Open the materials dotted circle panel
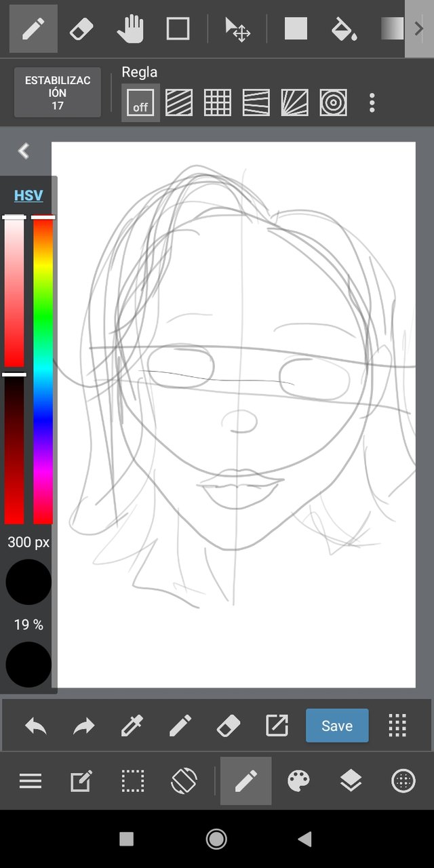The height and width of the screenshot is (868, 434). pyautogui.click(x=403, y=781)
